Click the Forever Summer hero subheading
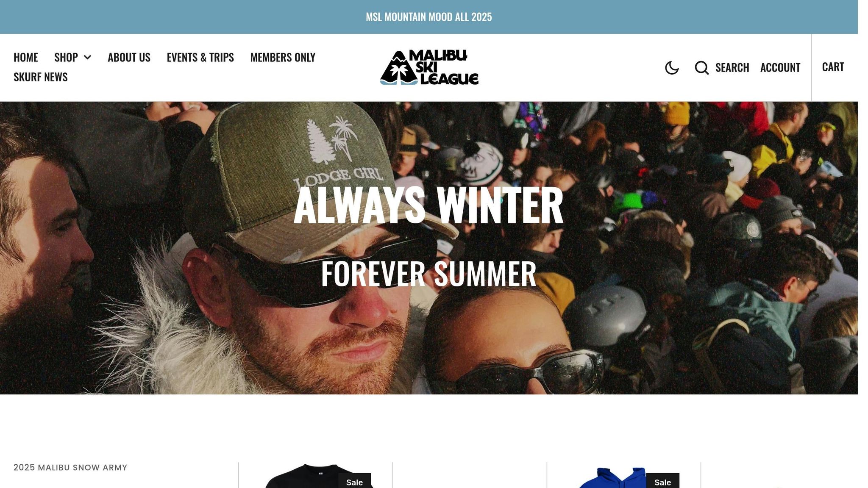 pyautogui.click(x=428, y=274)
